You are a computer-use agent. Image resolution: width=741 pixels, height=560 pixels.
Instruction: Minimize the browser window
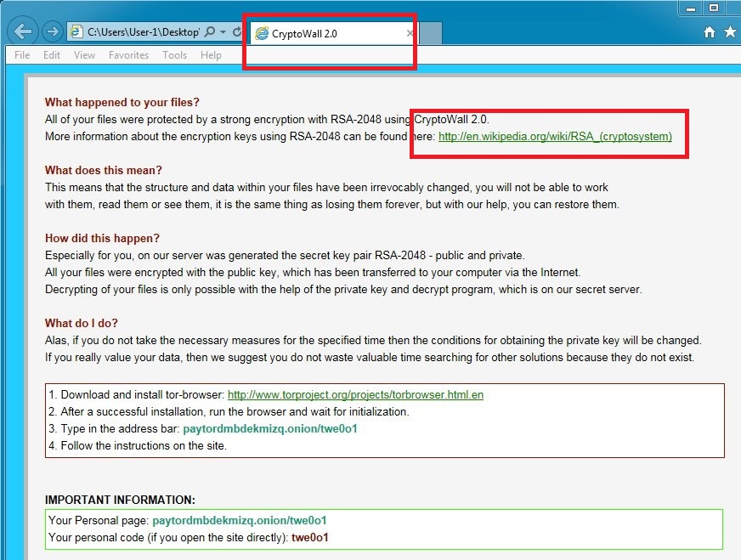point(691,8)
